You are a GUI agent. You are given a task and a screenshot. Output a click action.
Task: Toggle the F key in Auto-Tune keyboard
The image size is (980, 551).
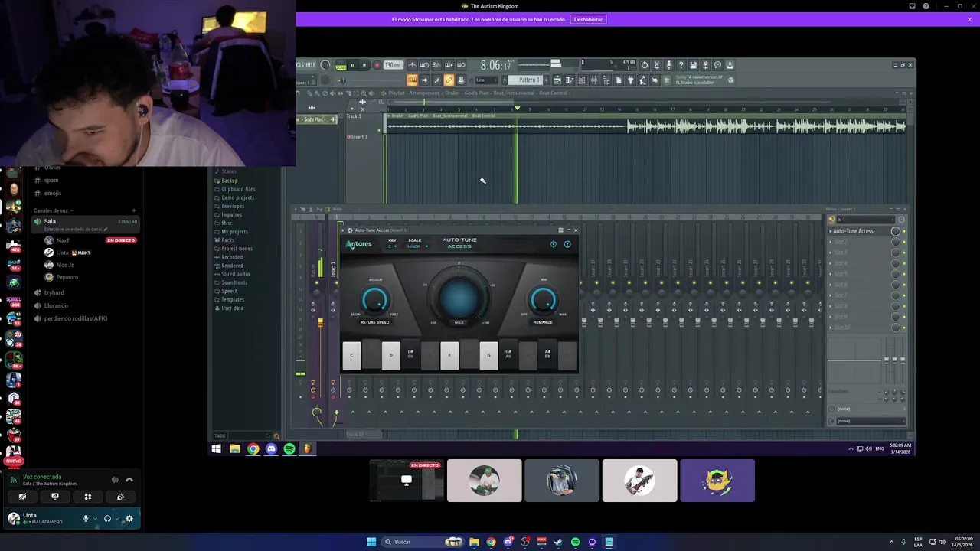pos(449,356)
